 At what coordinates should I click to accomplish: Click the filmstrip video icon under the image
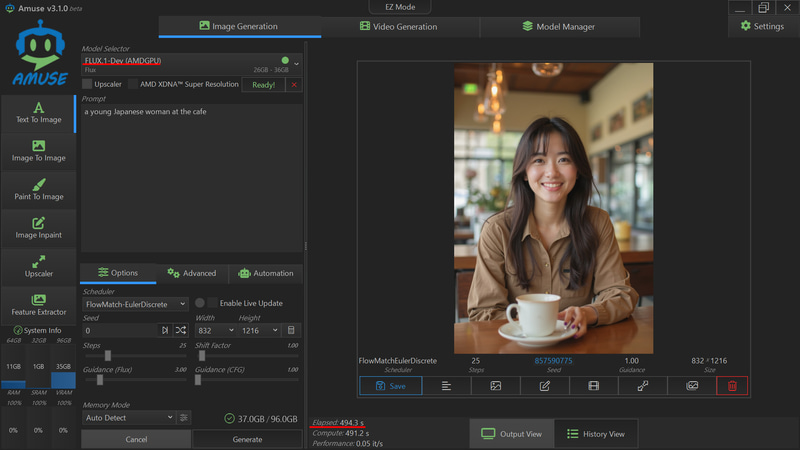click(x=594, y=386)
